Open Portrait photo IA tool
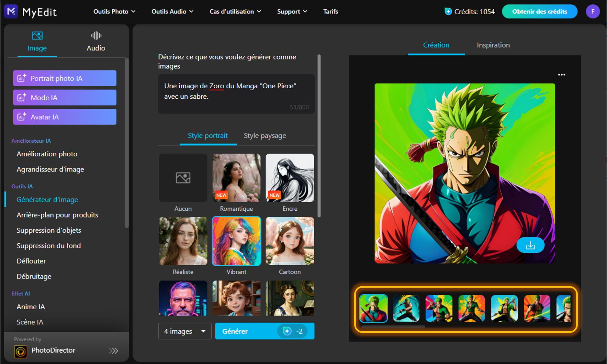Image resolution: width=607 pixels, height=364 pixels. coord(64,78)
